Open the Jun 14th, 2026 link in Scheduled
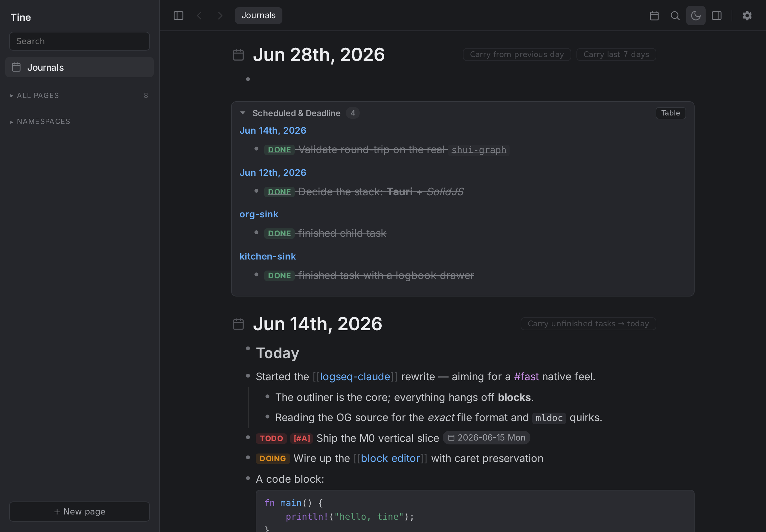Screen dimensions: 766x532 pos(273,130)
